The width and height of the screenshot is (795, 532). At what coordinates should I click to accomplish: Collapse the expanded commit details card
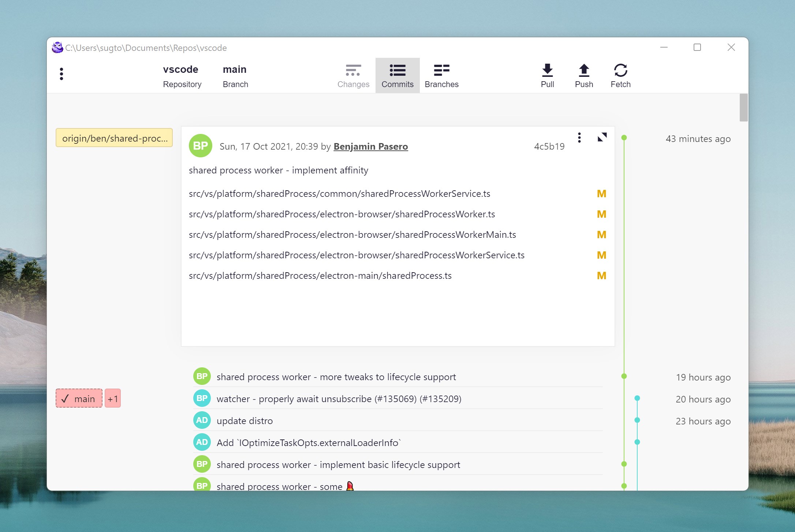point(602,137)
